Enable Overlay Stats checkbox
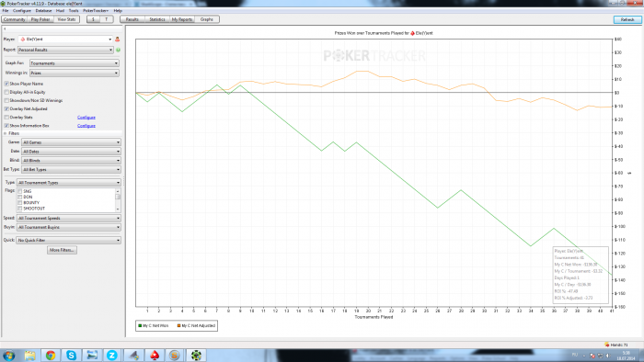The height and width of the screenshot is (362, 644). [6, 118]
